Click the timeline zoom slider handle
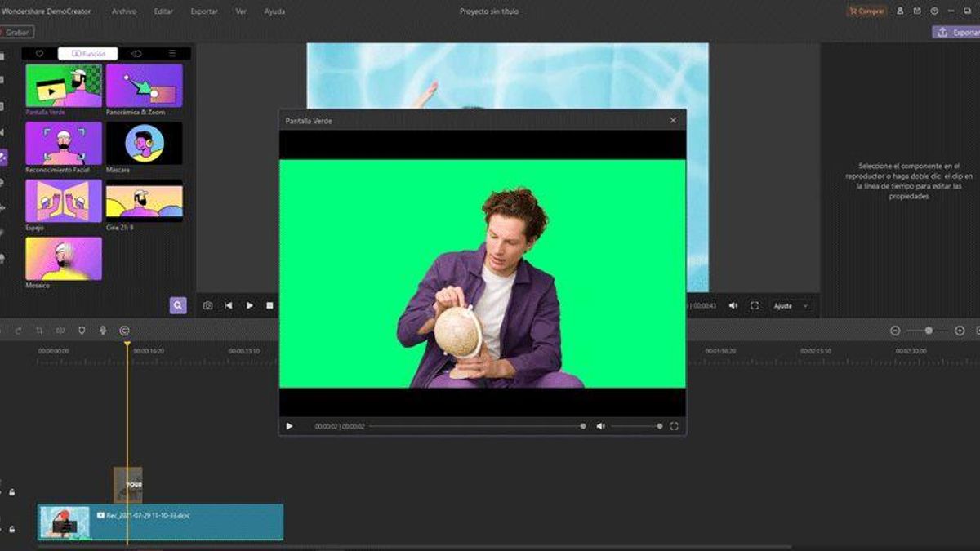 [x=929, y=331]
